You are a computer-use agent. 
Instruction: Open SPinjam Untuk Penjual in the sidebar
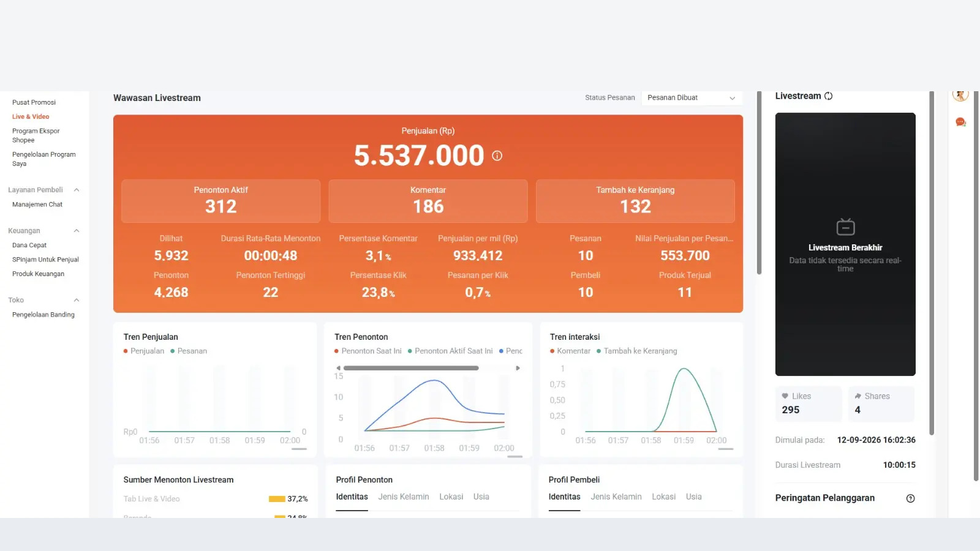45,260
